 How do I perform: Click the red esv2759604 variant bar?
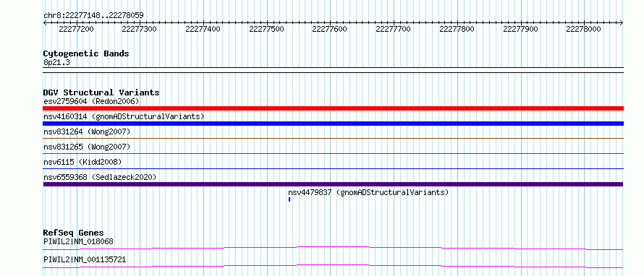pyautogui.click(x=334, y=108)
